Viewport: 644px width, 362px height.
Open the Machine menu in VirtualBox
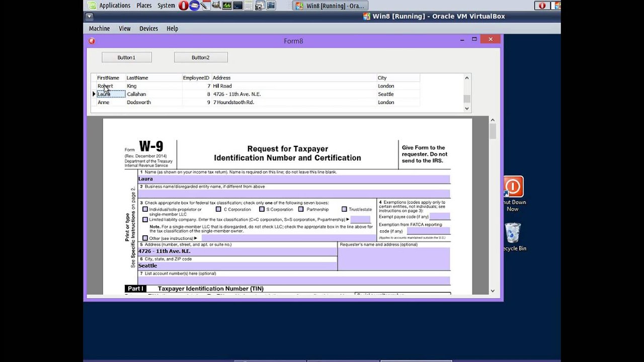(99, 29)
